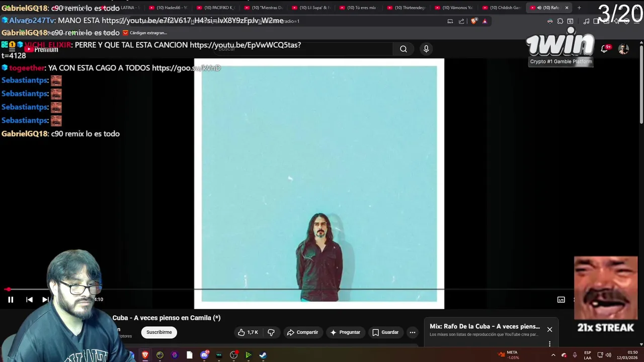Close the Mix playlist panel
Image resolution: width=644 pixels, height=362 pixels.
click(x=549, y=329)
